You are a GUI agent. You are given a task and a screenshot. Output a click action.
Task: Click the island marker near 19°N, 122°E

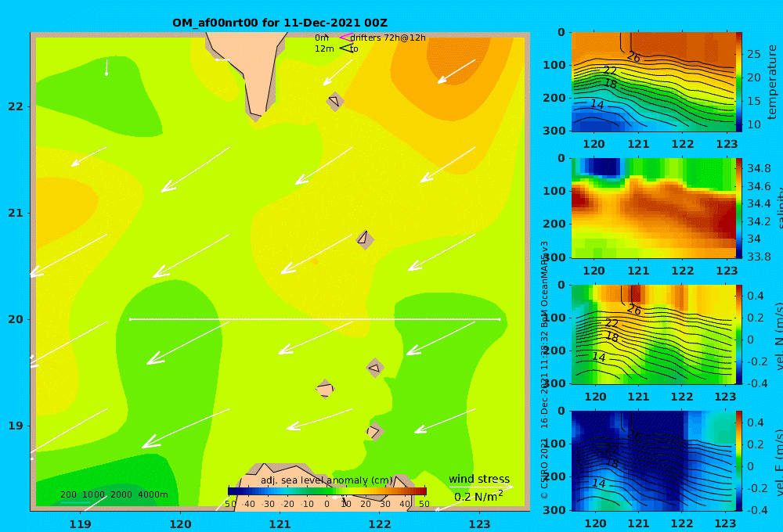click(x=374, y=431)
